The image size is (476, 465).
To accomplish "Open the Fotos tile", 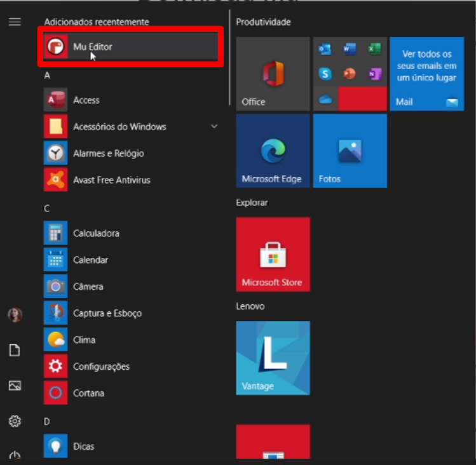I will (x=350, y=151).
